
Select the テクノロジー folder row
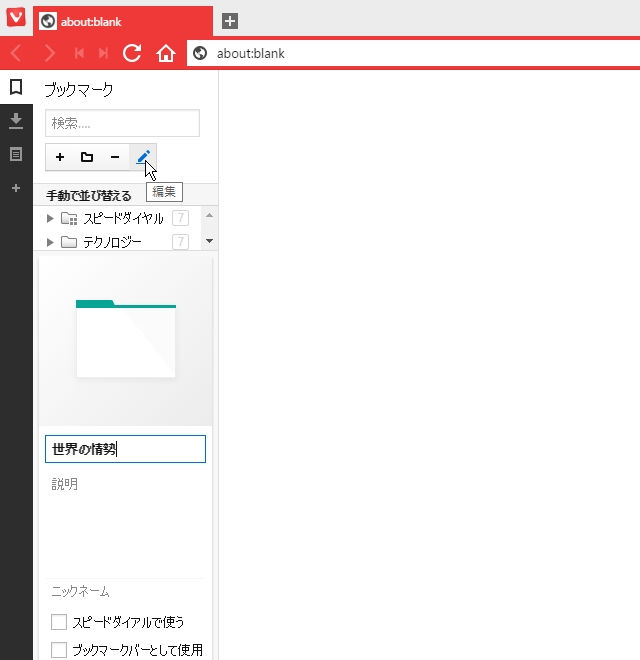(x=118, y=242)
